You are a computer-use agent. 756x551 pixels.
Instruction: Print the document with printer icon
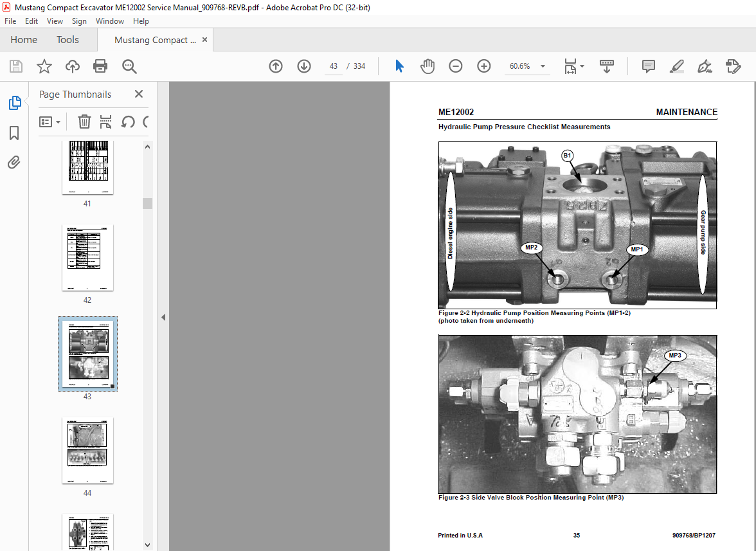(x=100, y=66)
